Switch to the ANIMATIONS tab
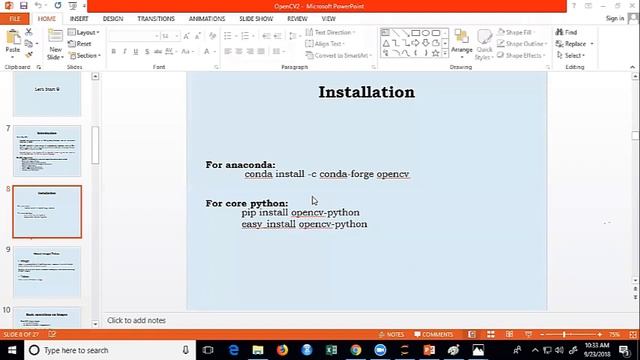 pos(207,19)
